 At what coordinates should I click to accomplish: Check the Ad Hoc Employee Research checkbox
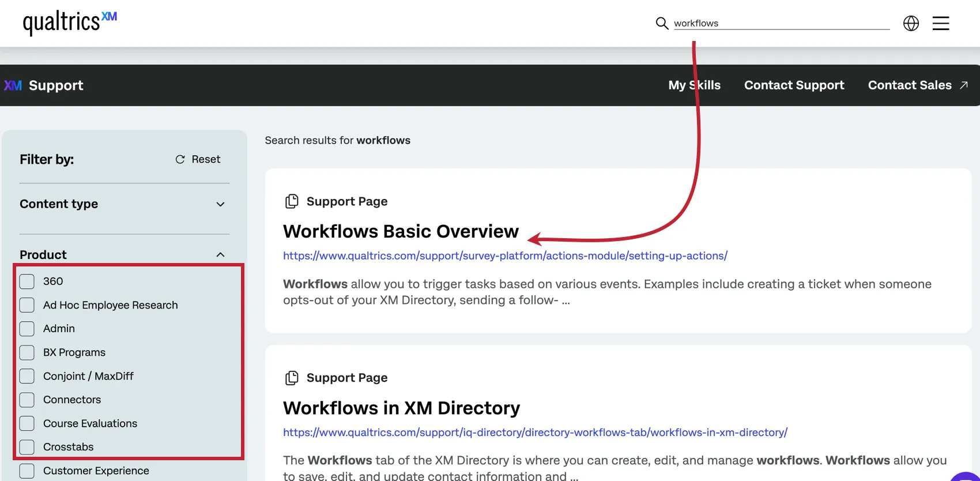[27, 305]
